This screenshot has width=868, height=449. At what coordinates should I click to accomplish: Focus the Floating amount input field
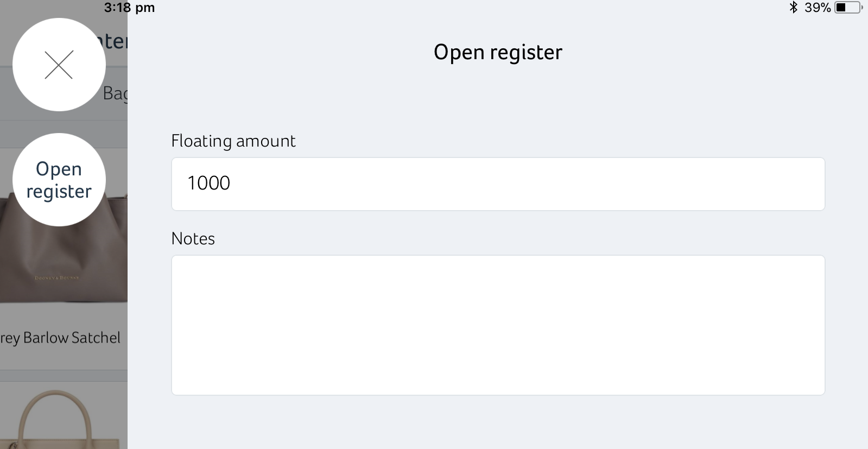[498, 184]
